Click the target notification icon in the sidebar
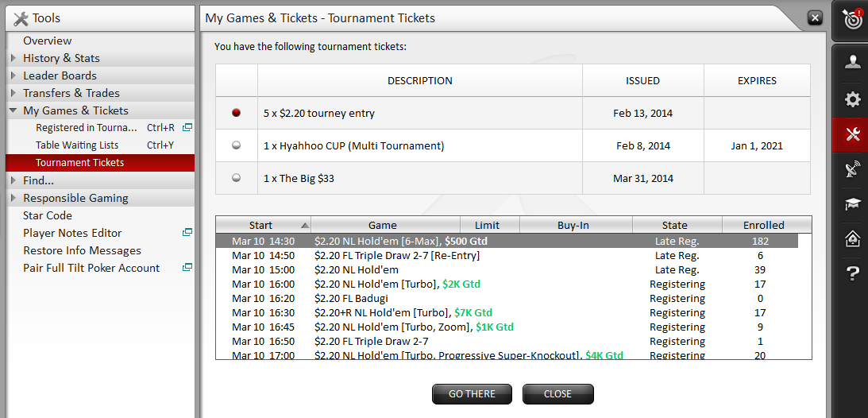The height and width of the screenshot is (418, 868). tap(852, 20)
